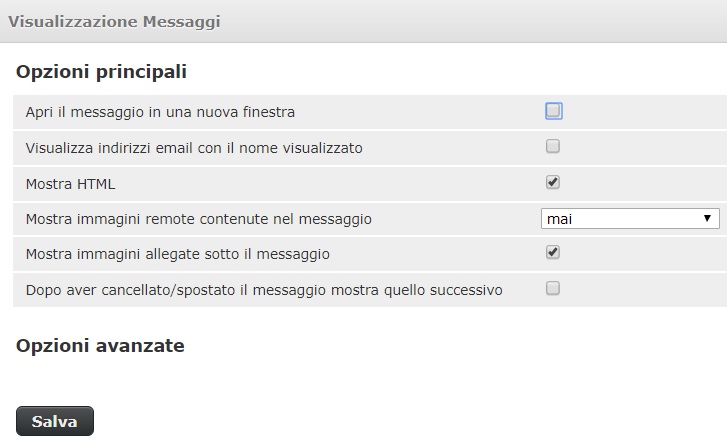Collapse the Opzioni principali section heading

tap(101, 72)
